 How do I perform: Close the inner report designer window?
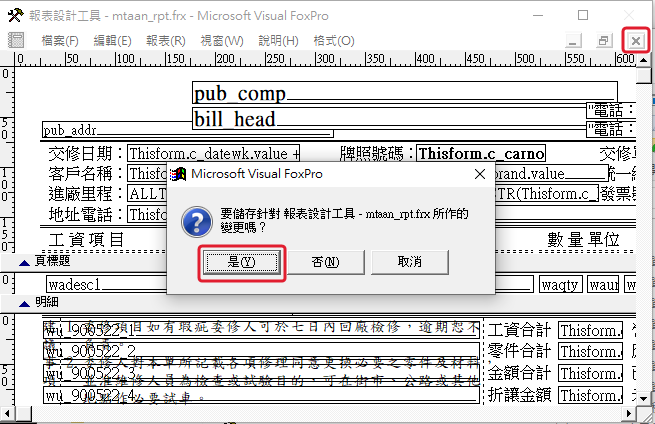(635, 41)
